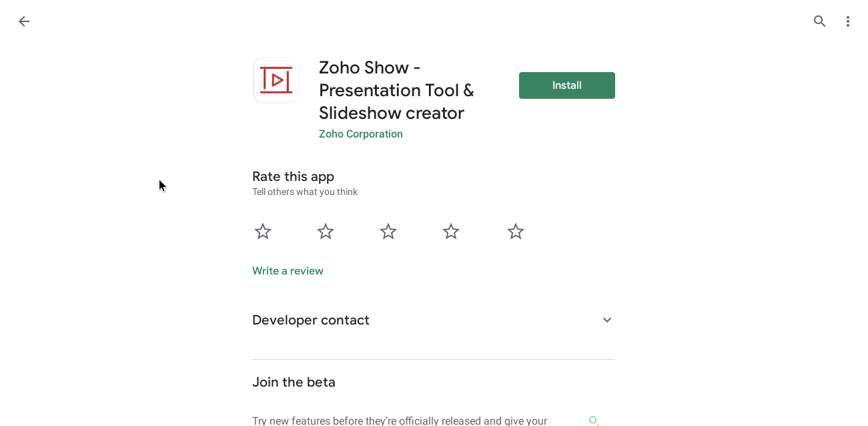This screenshot has height=426, width=868.
Task: Tap the fourth rating star
Action: tap(451, 232)
